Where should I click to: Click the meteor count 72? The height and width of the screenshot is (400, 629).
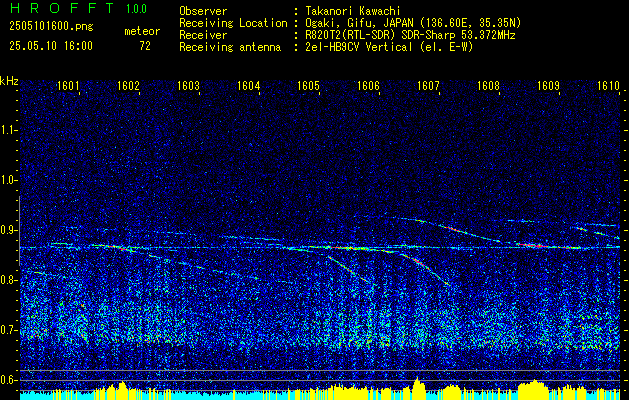[145, 46]
